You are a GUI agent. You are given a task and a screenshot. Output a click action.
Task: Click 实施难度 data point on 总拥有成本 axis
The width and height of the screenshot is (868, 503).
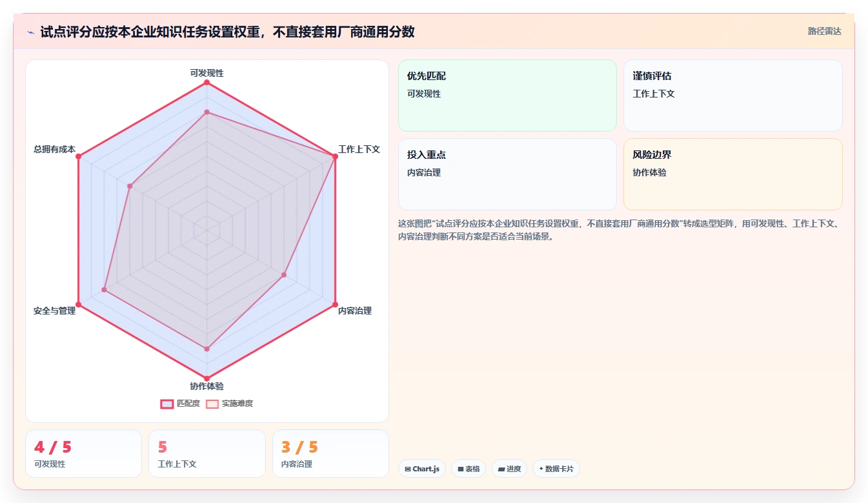pyautogui.click(x=130, y=186)
